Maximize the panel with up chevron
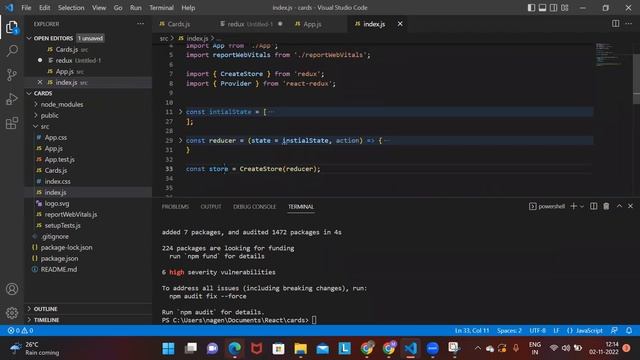This screenshot has width=640, height=360. point(619,207)
